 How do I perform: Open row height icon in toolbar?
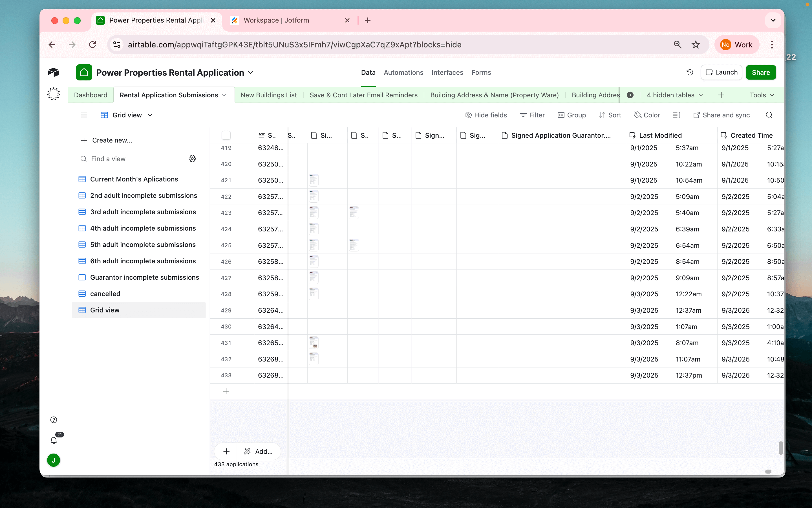click(676, 115)
